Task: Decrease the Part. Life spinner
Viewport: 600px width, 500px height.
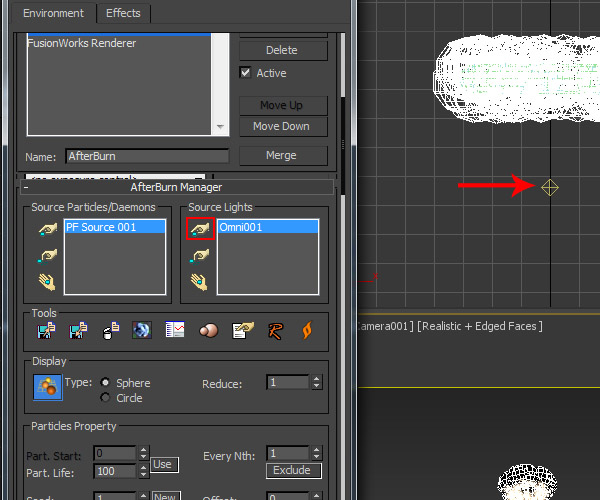Action: click(x=143, y=475)
